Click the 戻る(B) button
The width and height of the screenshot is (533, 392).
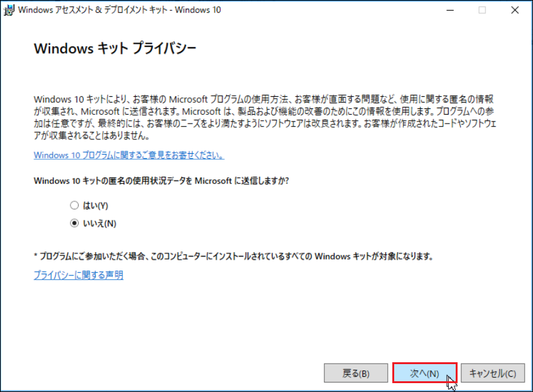click(356, 373)
